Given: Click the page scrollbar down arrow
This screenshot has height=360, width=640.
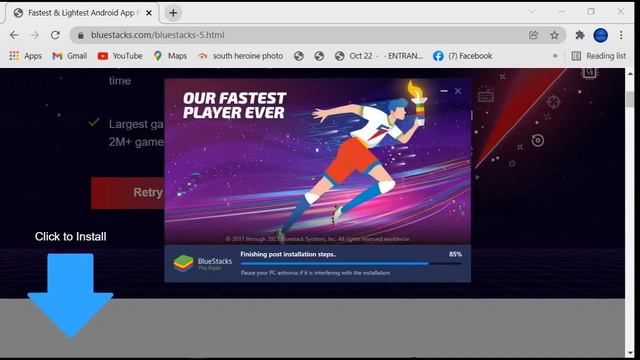Looking at the screenshot, I should [630, 353].
